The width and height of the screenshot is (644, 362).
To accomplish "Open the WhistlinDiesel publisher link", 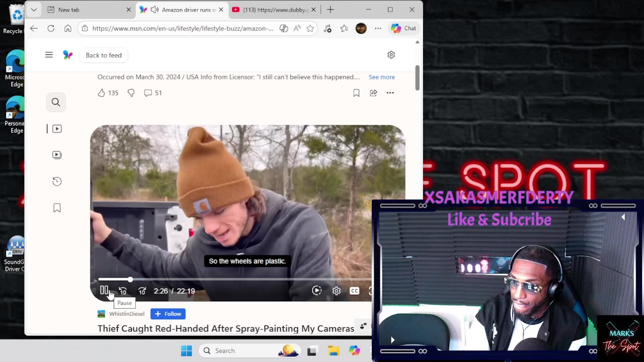I will [127, 314].
